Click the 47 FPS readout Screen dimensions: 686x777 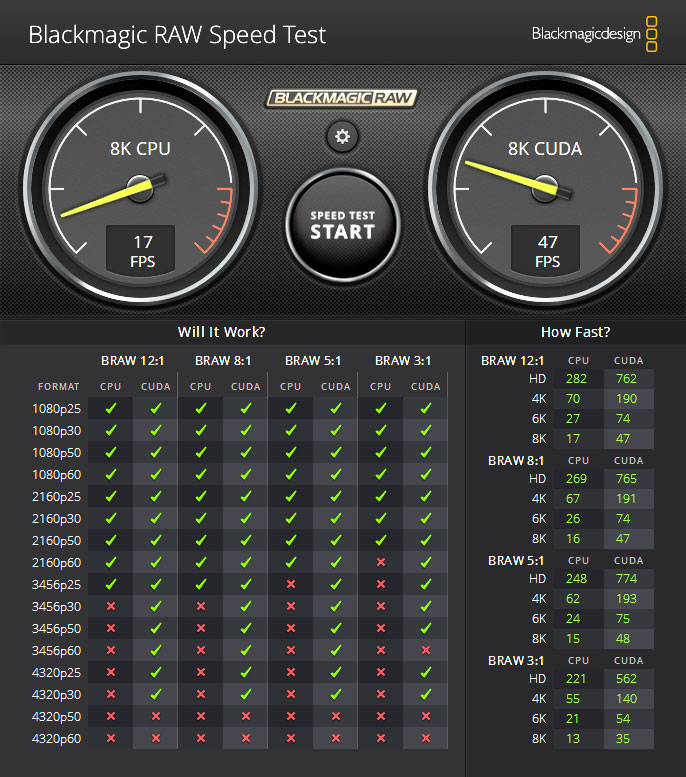pos(546,250)
